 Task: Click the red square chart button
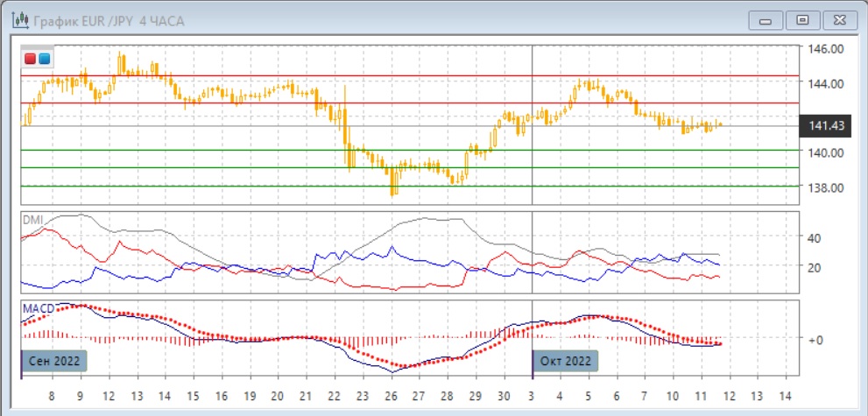click(x=31, y=59)
